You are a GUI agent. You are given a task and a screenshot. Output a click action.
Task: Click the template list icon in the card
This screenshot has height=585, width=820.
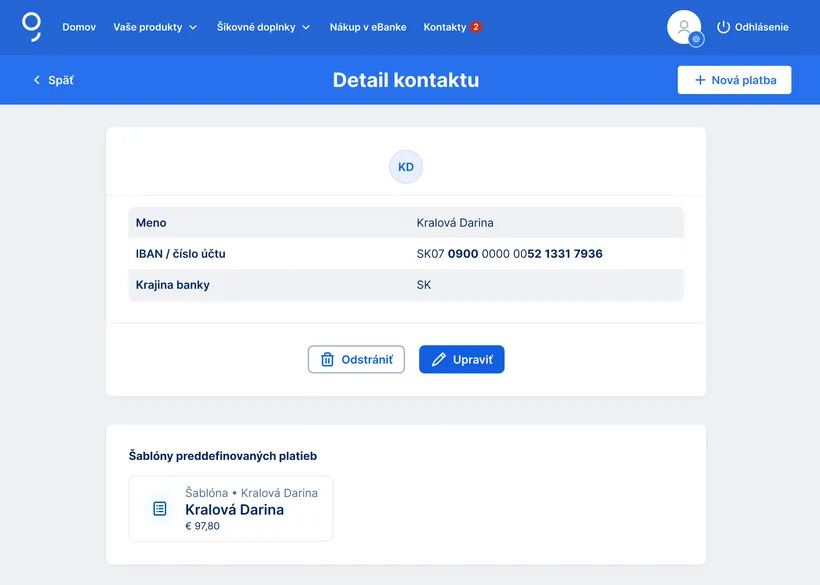[x=159, y=509]
